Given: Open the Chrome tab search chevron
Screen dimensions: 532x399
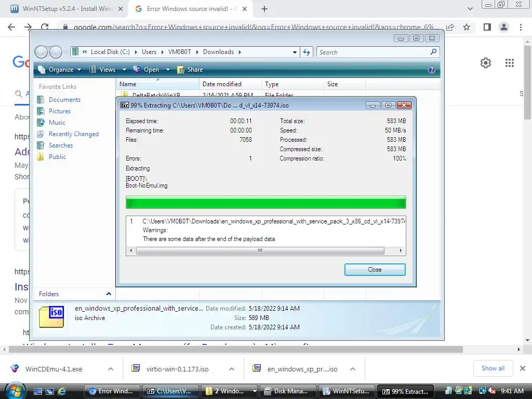Looking at the screenshot, I should click(470, 9).
